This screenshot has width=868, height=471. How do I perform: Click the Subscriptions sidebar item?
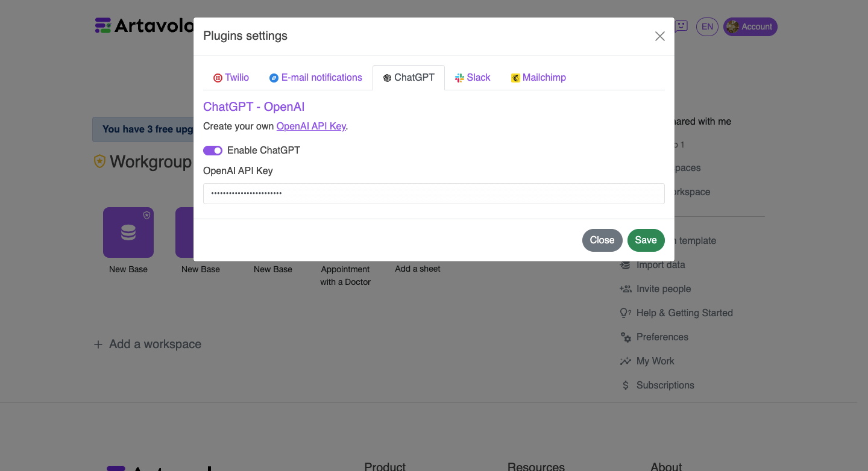click(x=665, y=385)
